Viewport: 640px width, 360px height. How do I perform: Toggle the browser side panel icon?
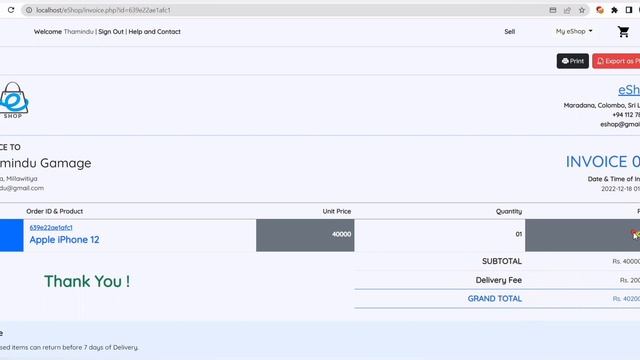pos(629,10)
